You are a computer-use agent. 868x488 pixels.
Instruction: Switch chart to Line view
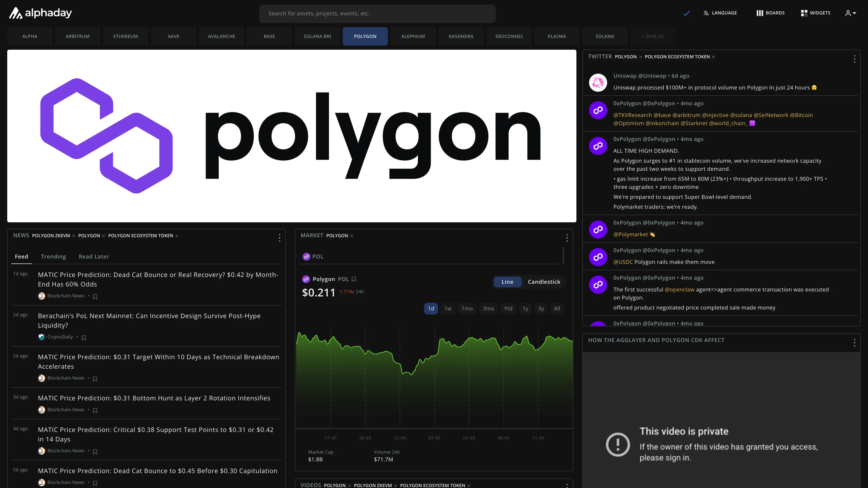tap(507, 282)
